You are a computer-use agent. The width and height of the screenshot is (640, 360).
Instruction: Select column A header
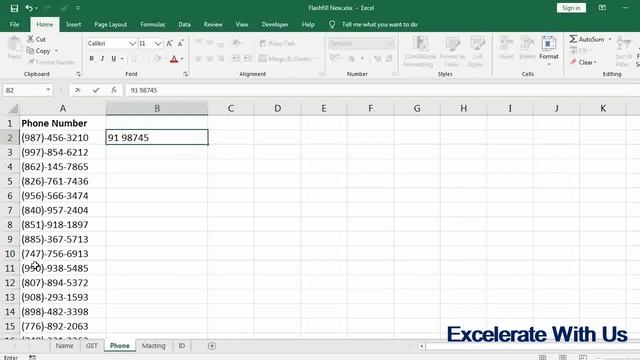coord(62,109)
